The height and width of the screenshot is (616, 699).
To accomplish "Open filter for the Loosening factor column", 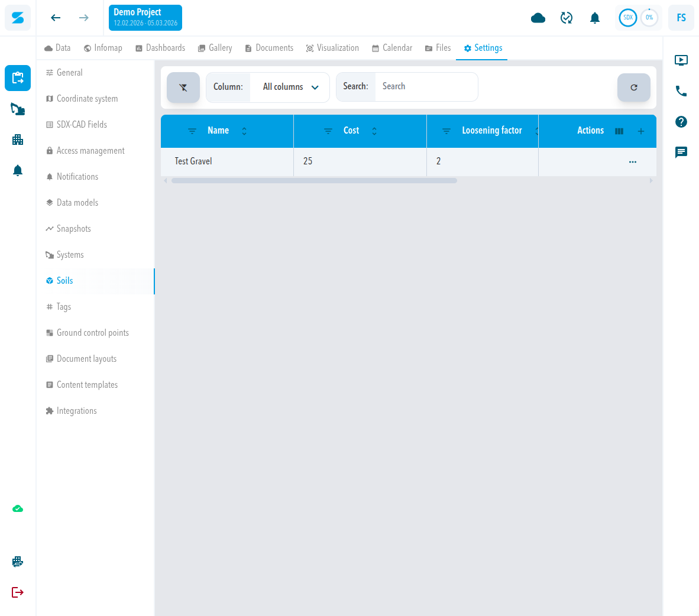I will 446,131.
